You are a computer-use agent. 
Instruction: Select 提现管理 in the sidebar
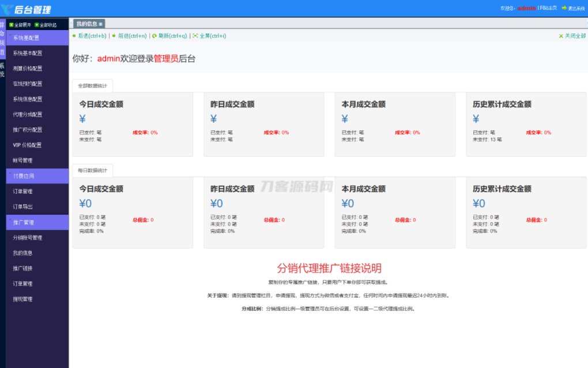[x=24, y=299]
